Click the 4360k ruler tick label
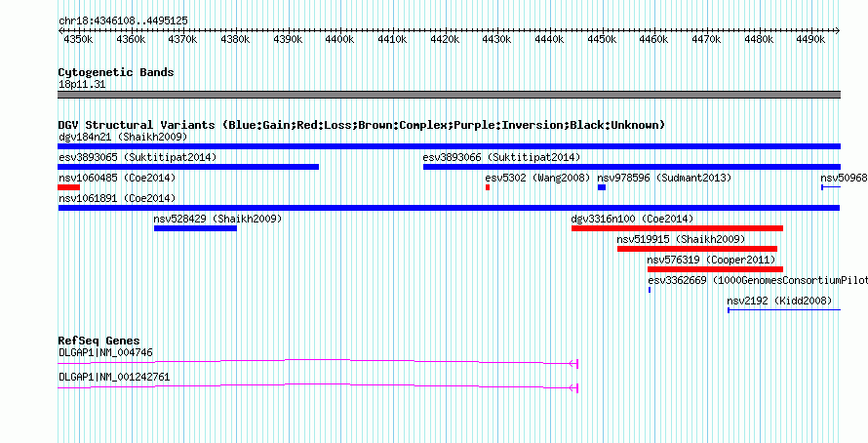Screen dimensions: 868x443 (x=131, y=40)
